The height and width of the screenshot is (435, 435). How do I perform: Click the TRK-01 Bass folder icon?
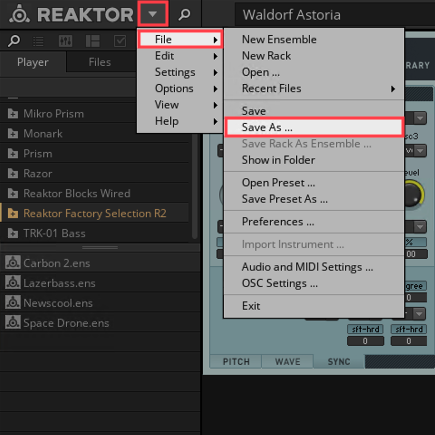(13, 233)
